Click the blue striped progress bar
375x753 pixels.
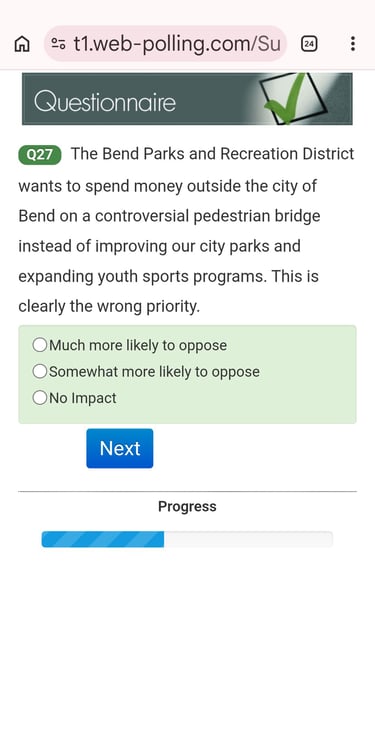pyautogui.click(x=103, y=539)
